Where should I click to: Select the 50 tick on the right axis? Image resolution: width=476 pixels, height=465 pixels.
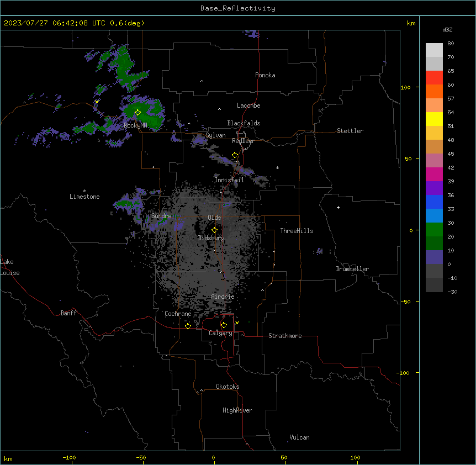tap(408, 158)
